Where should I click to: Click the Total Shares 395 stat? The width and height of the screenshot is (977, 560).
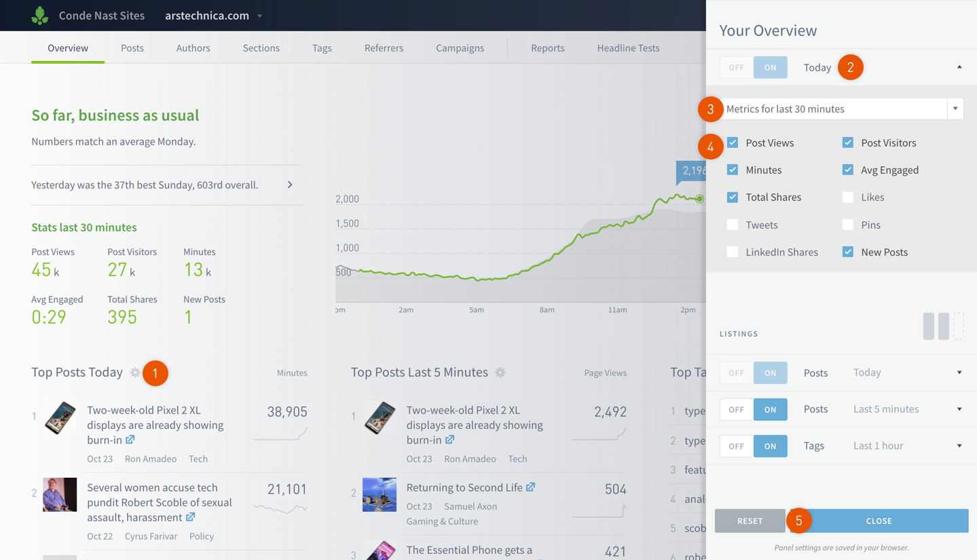coord(132,310)
